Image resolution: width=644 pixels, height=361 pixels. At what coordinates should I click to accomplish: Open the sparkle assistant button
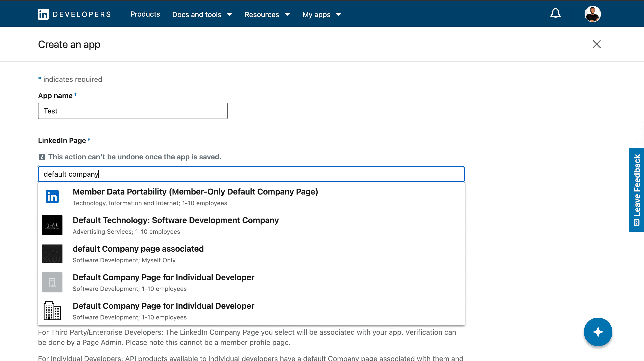pos(598,332)
